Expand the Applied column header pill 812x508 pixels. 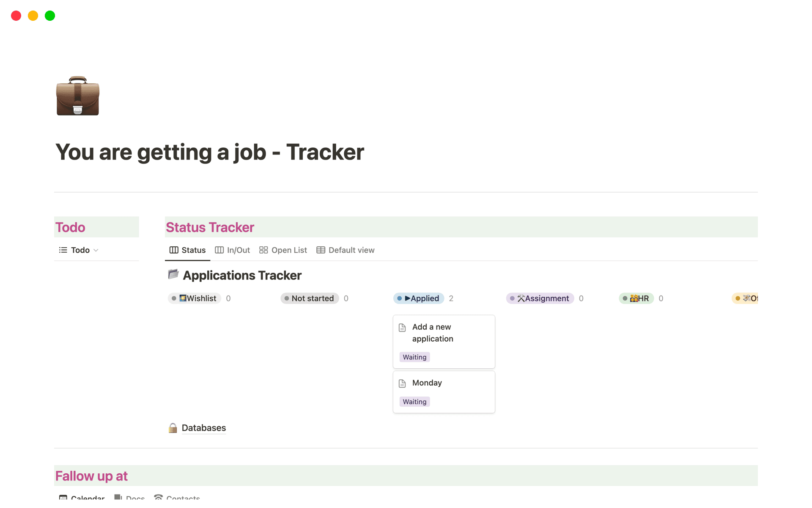point(419,298)
